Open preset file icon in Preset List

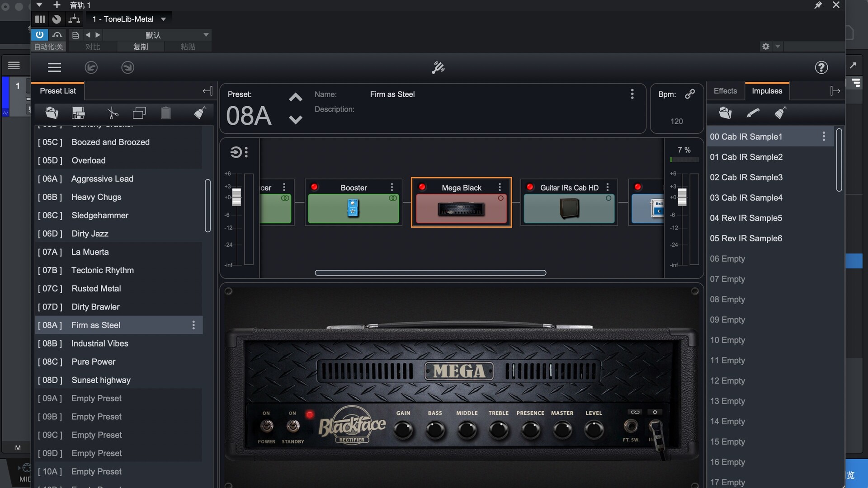52,113
